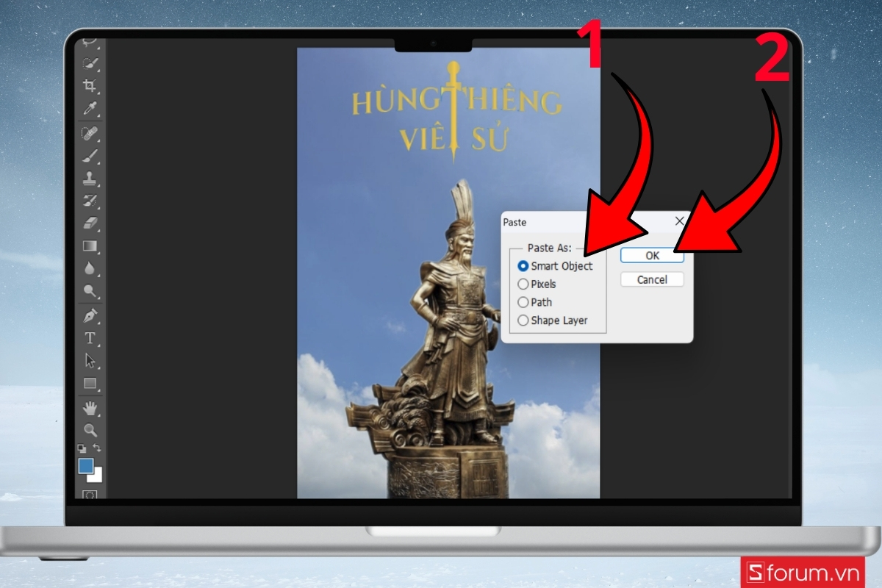
Task: Select the History Brush tool
Action: (x=90, y=200)
